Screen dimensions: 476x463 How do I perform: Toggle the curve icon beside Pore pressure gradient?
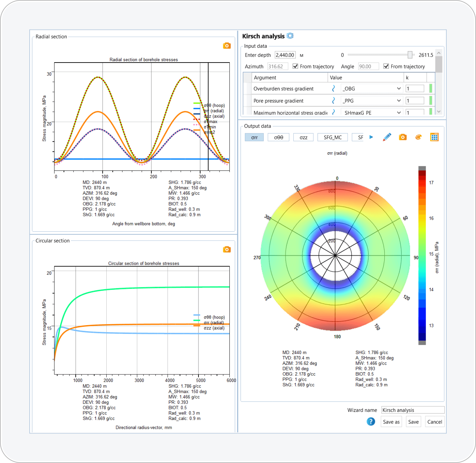(333, 100)
